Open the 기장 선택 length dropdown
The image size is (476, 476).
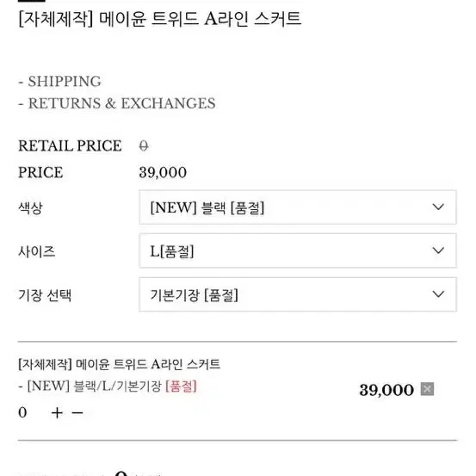click(x=298, y=294)
